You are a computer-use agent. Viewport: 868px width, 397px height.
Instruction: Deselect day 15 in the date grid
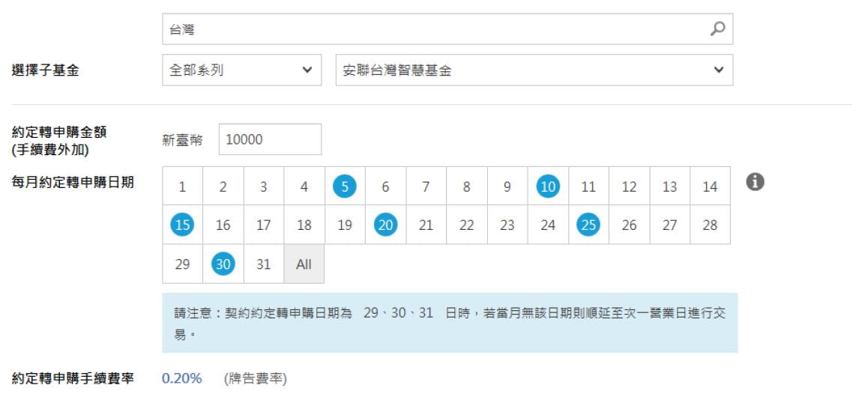[x=182, y=225]
